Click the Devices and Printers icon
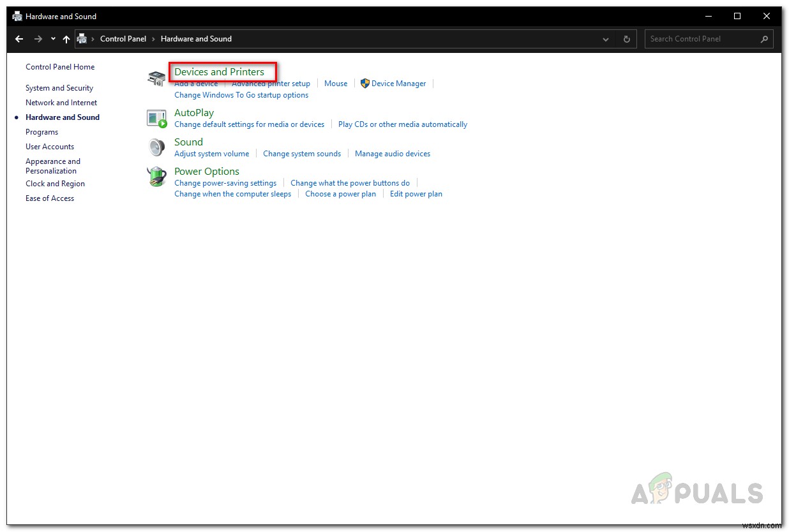This screenshot has height=532, width=789. [x=156, y=78]
